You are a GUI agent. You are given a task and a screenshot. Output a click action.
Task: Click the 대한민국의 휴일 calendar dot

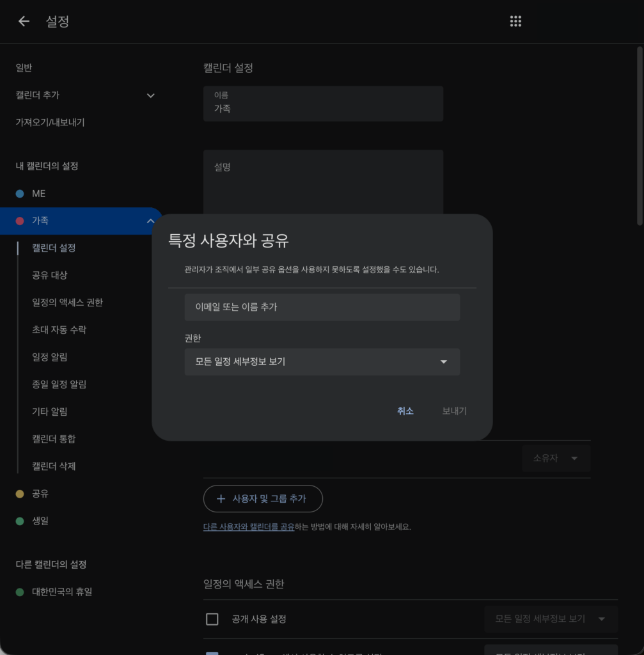[x=20, y=592]
